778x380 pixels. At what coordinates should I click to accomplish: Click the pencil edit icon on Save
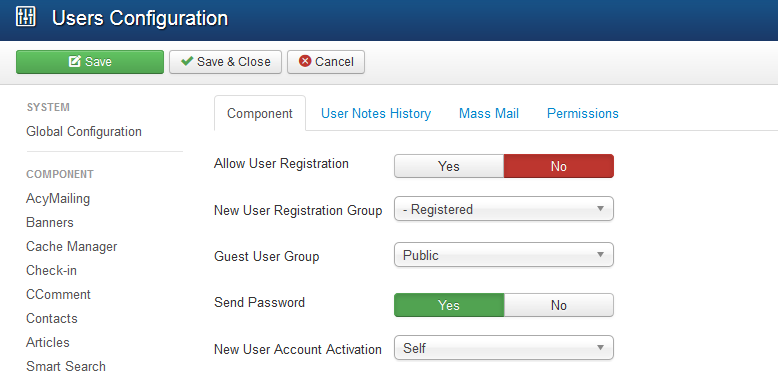click(x=74, y=62)
